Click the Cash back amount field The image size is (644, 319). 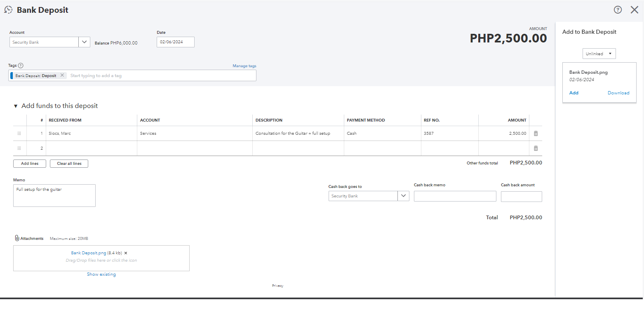tap(521, 197)
